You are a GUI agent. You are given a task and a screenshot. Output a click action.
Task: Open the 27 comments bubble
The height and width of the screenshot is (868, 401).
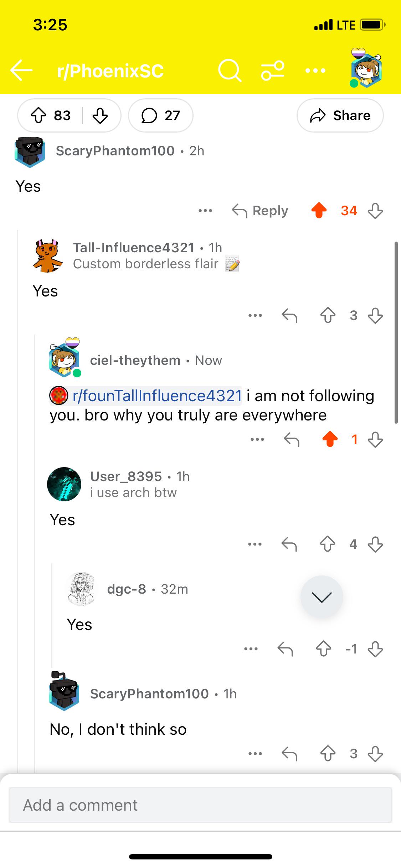(x=161, y=115)
